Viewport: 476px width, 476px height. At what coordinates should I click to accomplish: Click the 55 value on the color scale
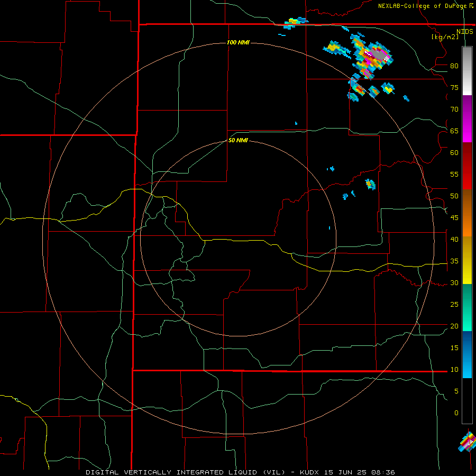click(x=454, y=174)
